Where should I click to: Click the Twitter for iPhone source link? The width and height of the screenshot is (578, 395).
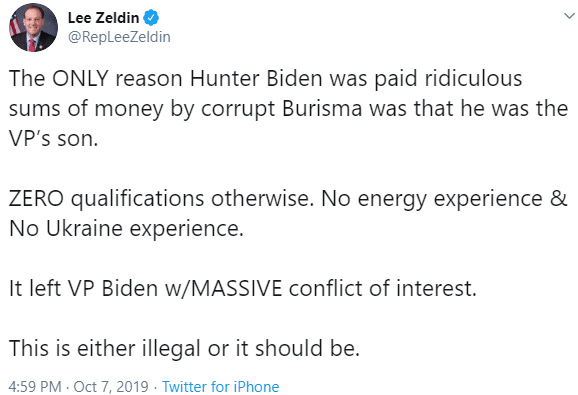[220, 387]
